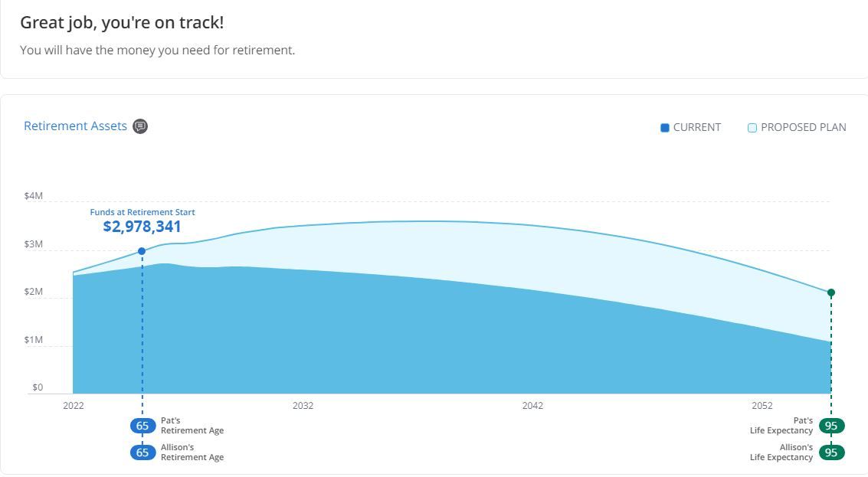Click the green life expectancy endpoint dot
868x477 pixels.
[831, 292]
